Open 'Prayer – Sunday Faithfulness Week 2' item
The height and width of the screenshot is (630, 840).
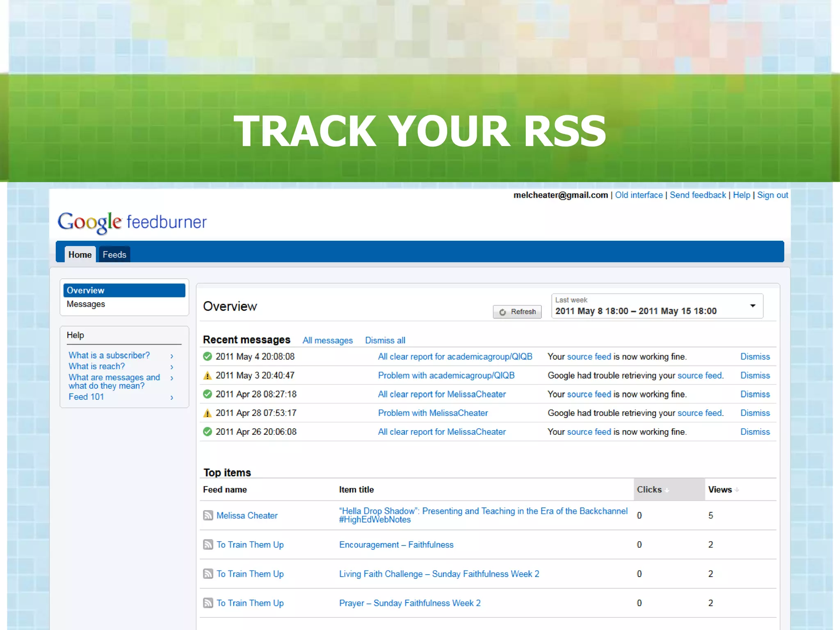[x=410, y=603]
